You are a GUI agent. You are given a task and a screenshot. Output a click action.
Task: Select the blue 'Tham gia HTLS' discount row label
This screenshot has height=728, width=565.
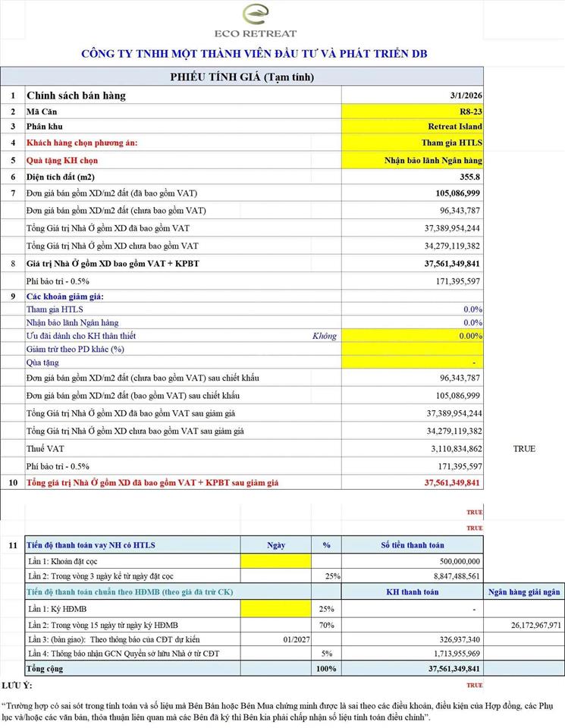tap(55, 309)
